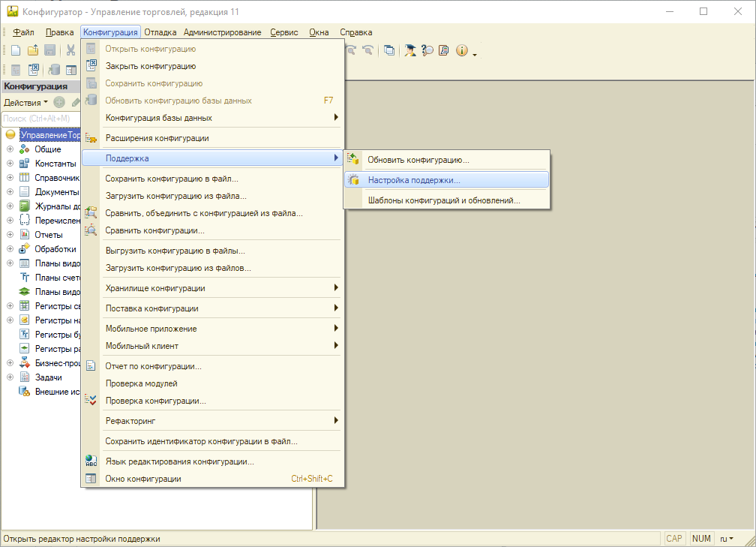
Task: Click the Close configuration icon in menu
Action: [x=91, y=66]
